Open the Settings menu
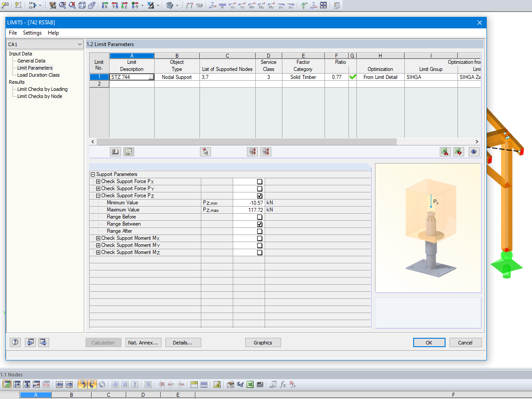This screenshot has width=532, height=399. coord(32,32)
